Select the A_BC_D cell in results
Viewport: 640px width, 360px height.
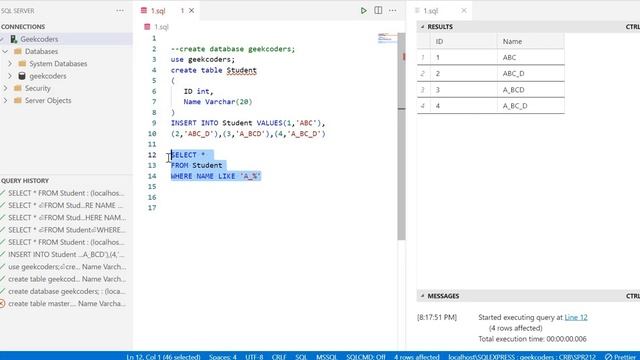tap(531, 106)
